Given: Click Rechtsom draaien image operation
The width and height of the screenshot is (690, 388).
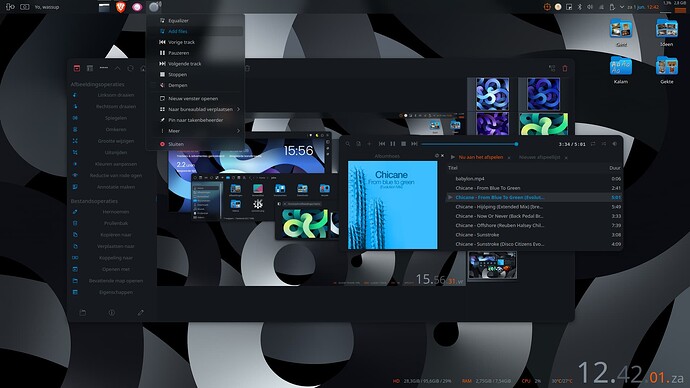Looking at the screenshot, I should pyautogui.click(x=114, y=106).
